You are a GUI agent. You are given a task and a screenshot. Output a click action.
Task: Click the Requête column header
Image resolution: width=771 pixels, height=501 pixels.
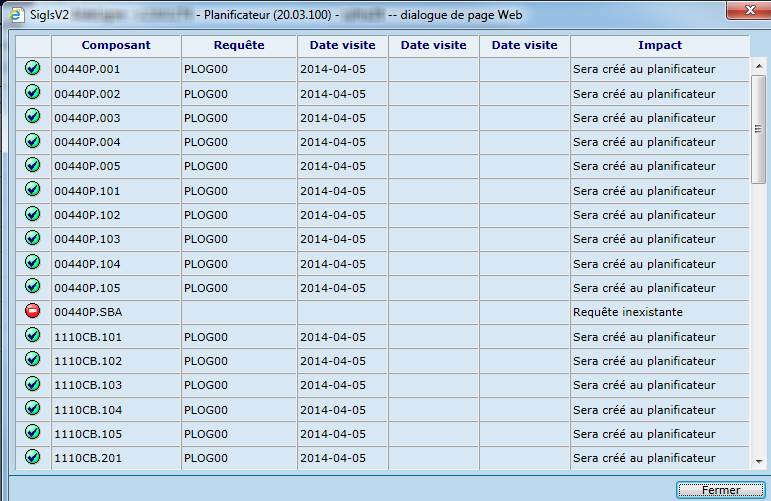(x=239, y=46)
